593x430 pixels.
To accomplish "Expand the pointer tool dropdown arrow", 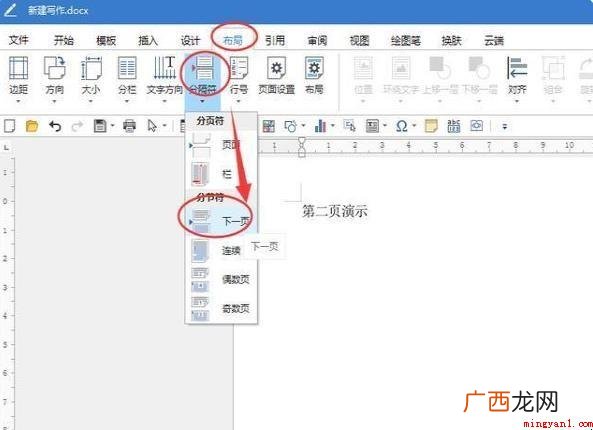I will 165,126.
